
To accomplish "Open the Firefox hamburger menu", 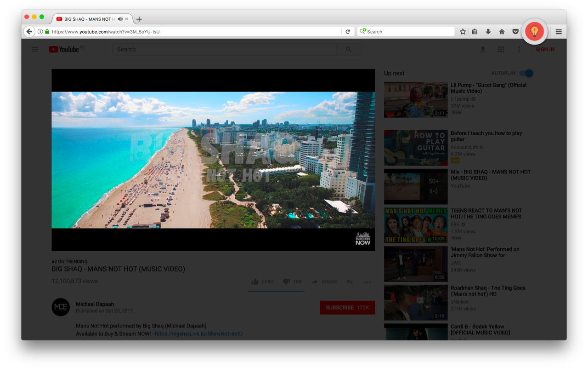I will click(559, 32).
